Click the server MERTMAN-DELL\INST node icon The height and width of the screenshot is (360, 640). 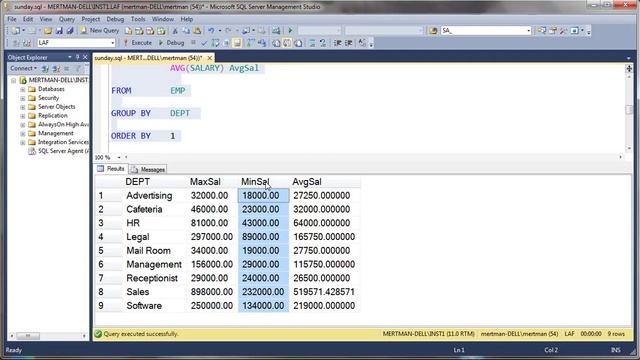(x=23, y=80)
